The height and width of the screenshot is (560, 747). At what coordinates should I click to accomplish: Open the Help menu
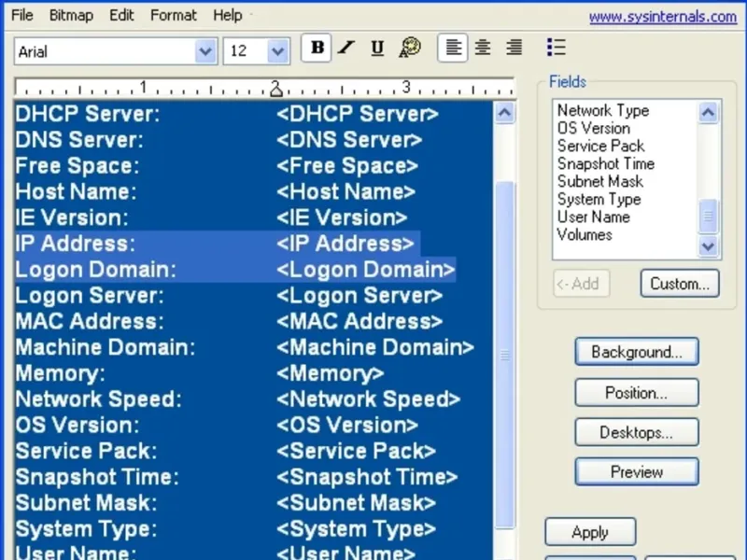coord(228,15)
